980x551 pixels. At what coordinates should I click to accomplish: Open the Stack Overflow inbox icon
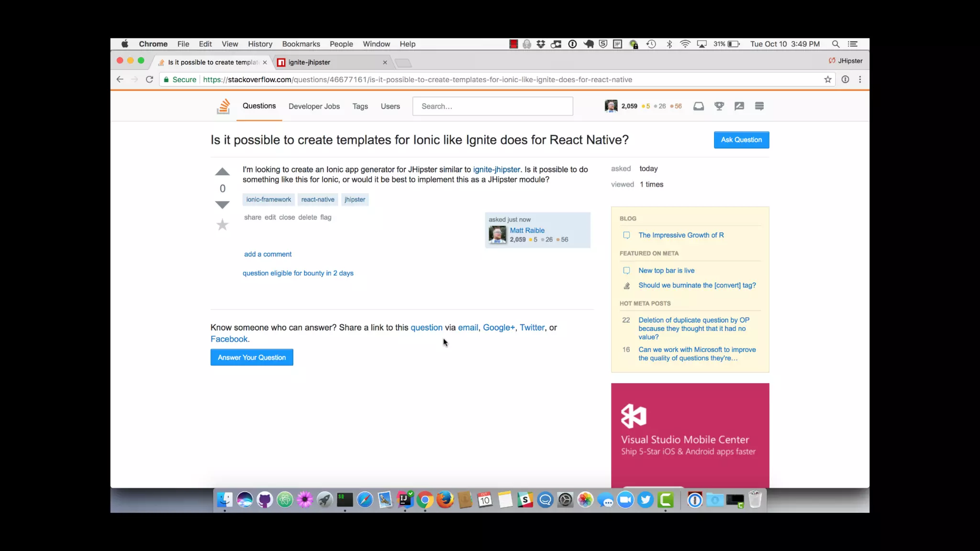point(698,106)
